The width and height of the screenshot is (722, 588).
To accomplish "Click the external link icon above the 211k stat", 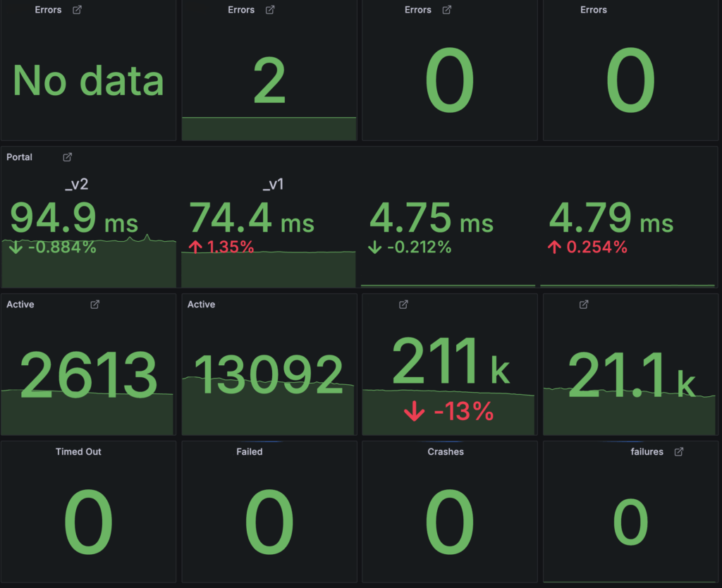I will (403, 305).
